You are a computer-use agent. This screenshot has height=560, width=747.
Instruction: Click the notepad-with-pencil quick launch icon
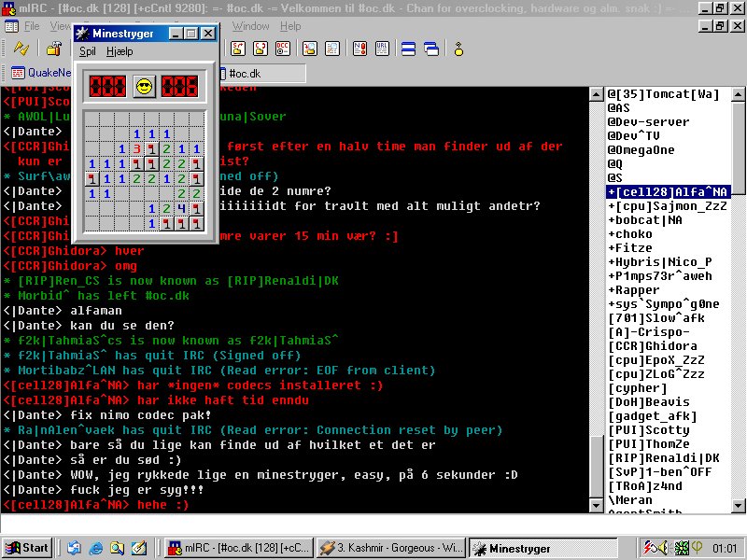point(139,548)
